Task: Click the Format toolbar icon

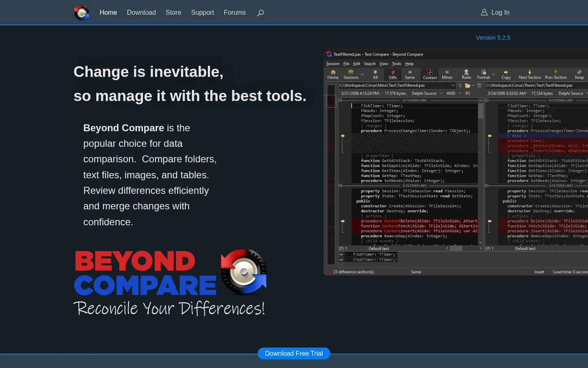Action: click(483, 74)
